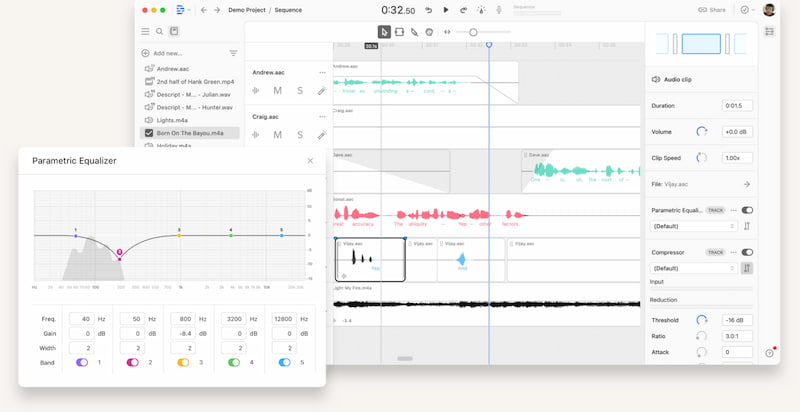Screen dimensions: 800x412
Task: Close the Parametric Equalizer window
Action: 310,161
